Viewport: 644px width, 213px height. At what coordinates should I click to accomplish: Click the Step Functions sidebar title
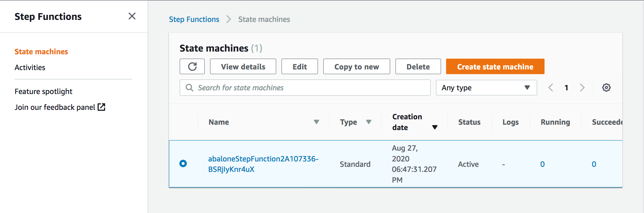[x=48, y=17]
